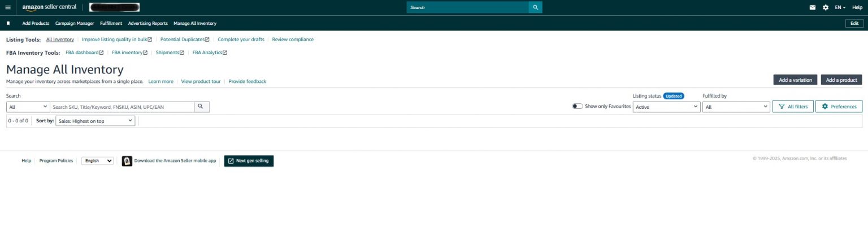
Task: Click the Add a variation button
Action: pos(795,80)
